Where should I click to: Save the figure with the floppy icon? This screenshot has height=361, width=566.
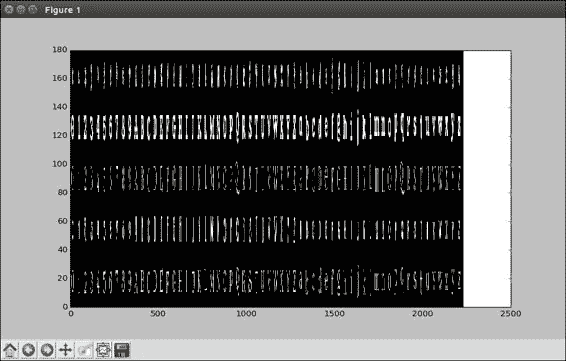pyautogui.click(x=122, y=350)
